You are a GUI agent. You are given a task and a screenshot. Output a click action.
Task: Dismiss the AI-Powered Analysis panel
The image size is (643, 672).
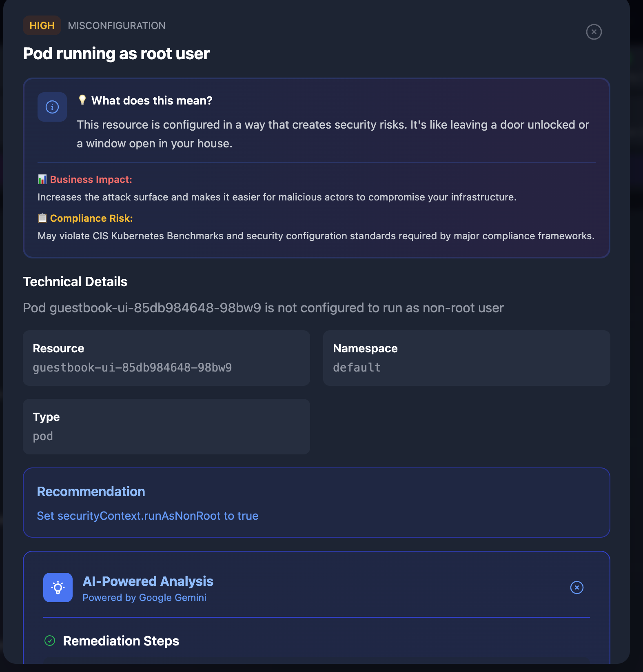point(576,587)
